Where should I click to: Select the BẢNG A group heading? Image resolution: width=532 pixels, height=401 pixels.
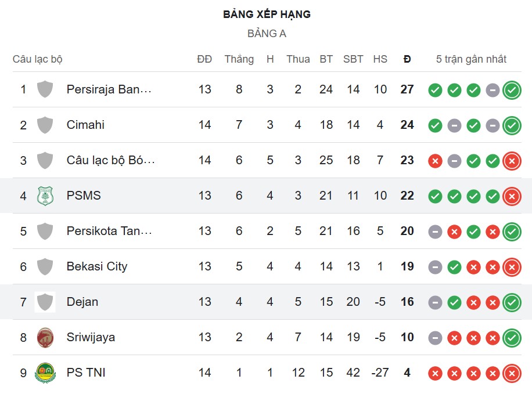click(x=266, y=34)
